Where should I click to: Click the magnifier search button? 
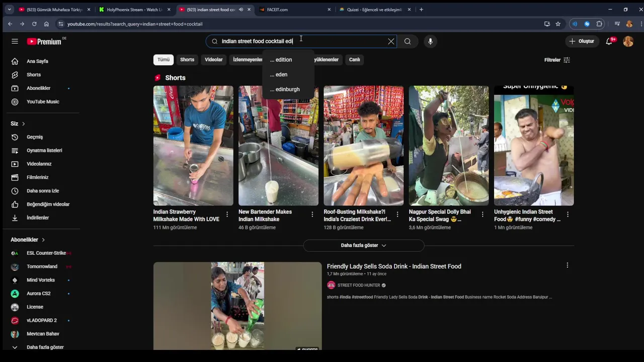tap(408, 41)
